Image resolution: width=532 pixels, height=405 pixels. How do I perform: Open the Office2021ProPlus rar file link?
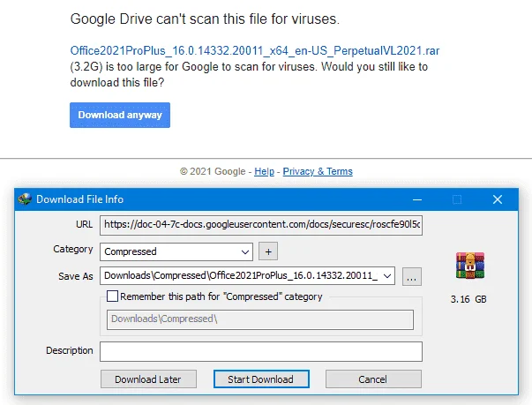254,51
